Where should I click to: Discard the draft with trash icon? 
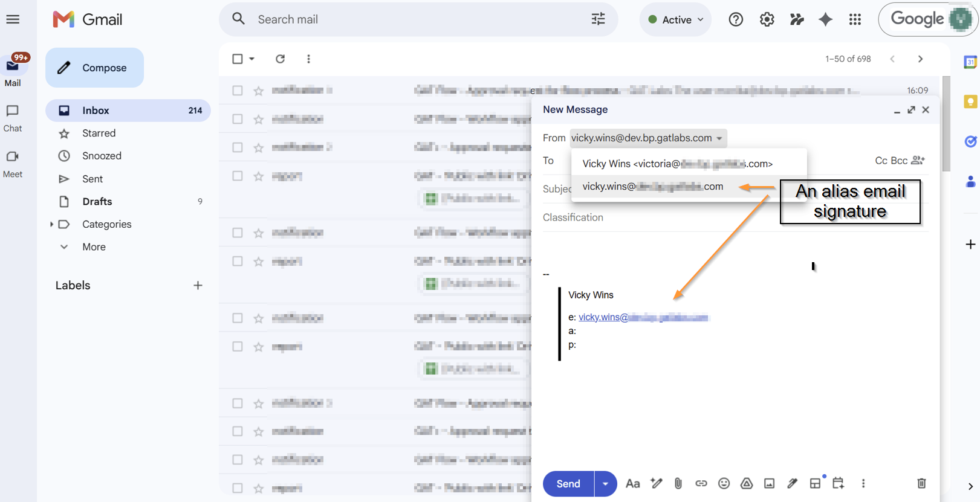click(921, 483)
